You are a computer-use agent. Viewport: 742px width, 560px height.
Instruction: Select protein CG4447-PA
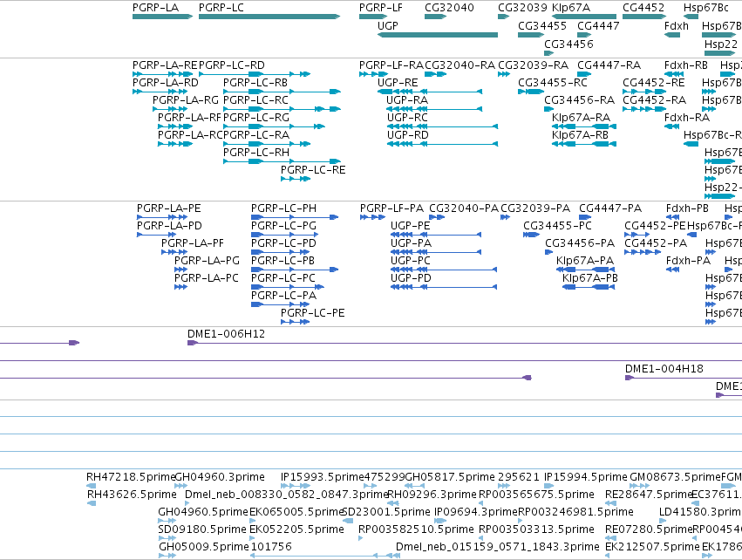pyautogui.click(x=610, y=208)
